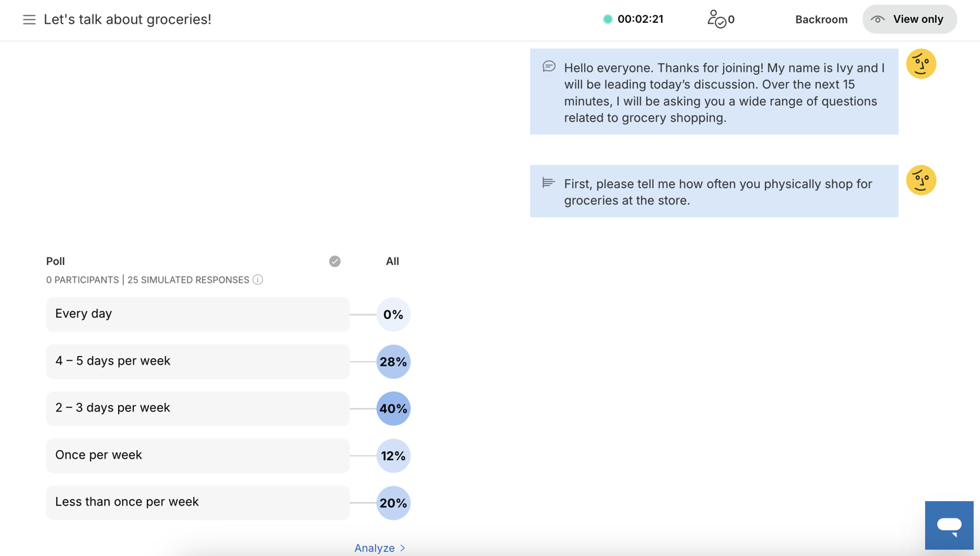This screenshot has height=556, width=980.
Task: Open the hamburger menu
Action: [x=29, y=20]
